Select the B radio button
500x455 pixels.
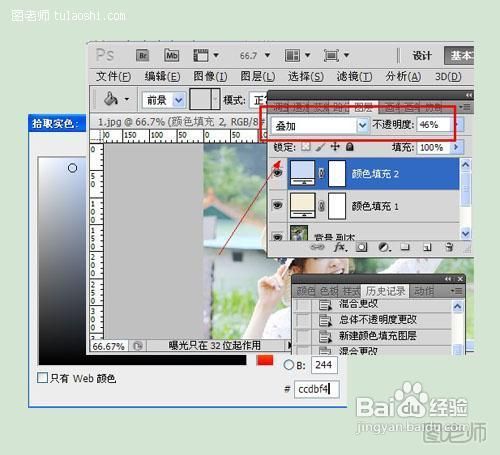click(x=289, y=365)
